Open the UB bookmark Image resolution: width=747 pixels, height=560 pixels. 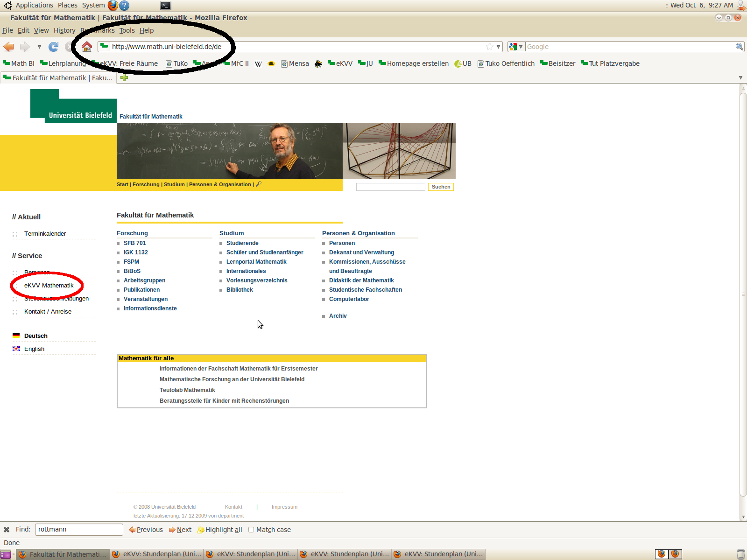click(x=463, y=63)
